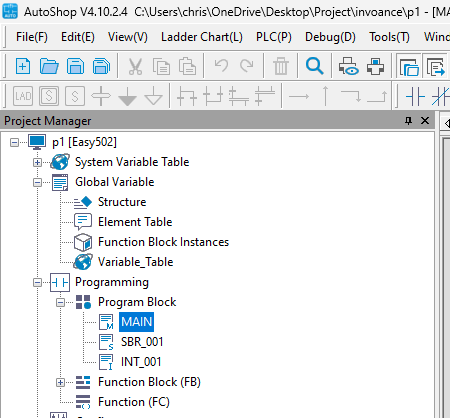Open the Ladder Chart(L) menu
The image size is (450, 418).
(x=202, y=37)
